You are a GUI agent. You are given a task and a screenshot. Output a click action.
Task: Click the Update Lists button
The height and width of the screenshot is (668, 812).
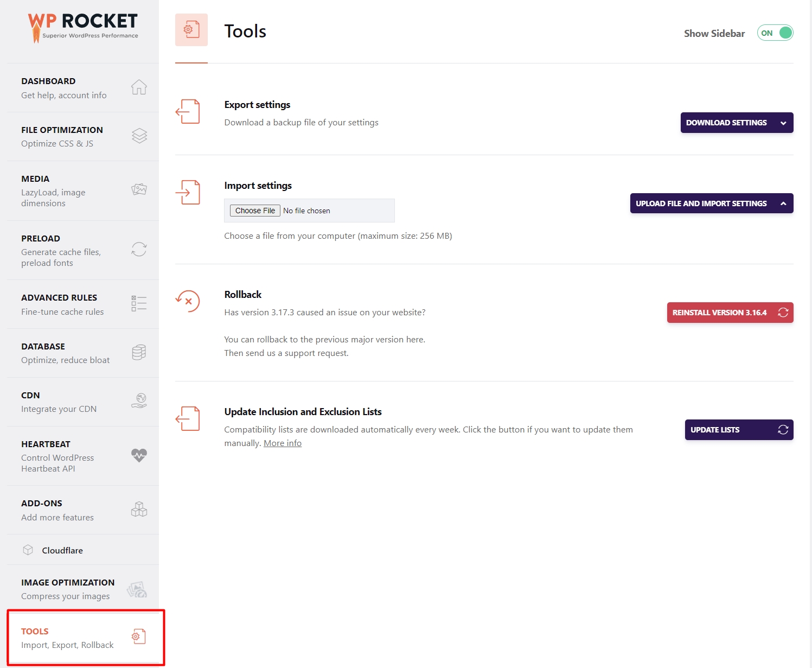point(739,430)
